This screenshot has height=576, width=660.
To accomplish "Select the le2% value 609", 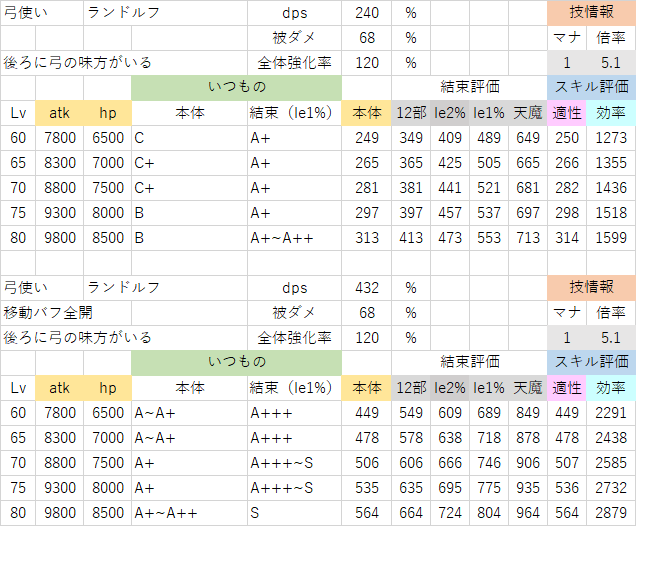I will pyautogui.click(x=449, y=413).
